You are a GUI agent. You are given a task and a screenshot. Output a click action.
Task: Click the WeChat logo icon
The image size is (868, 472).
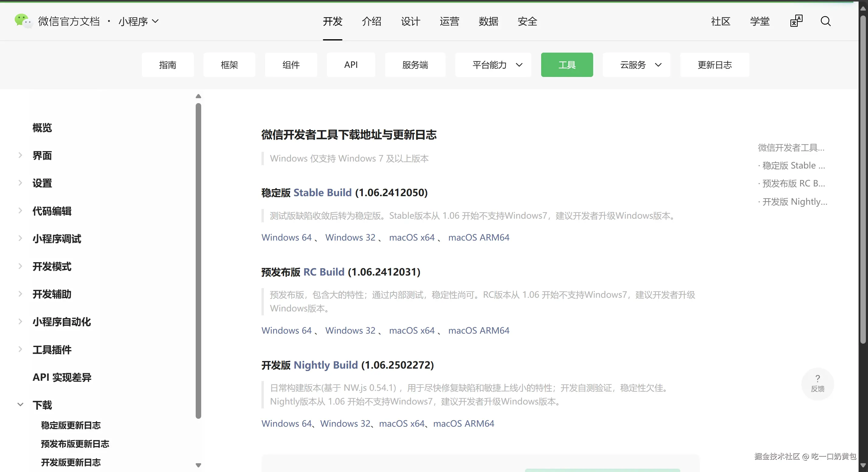tap(23, 21)
